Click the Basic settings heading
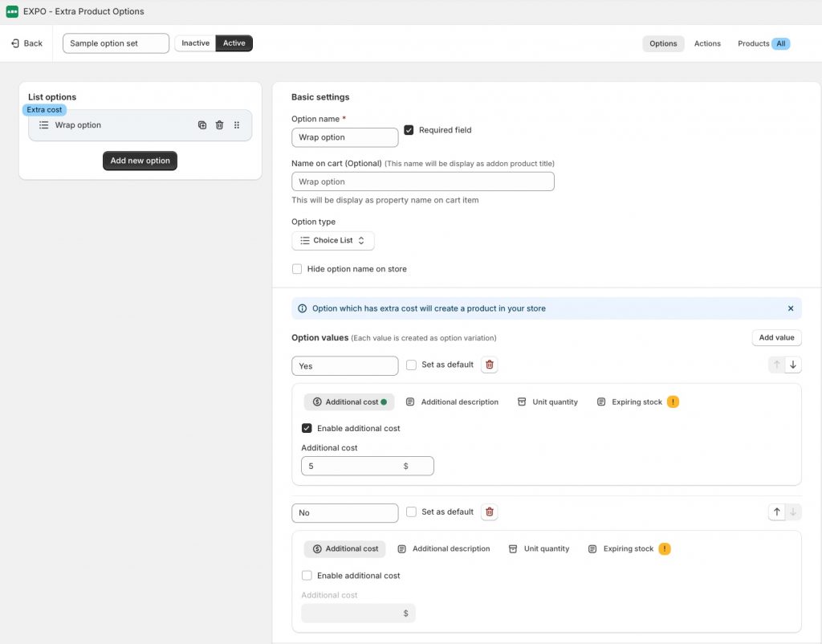The image size is (822, 644). point(320,97)
